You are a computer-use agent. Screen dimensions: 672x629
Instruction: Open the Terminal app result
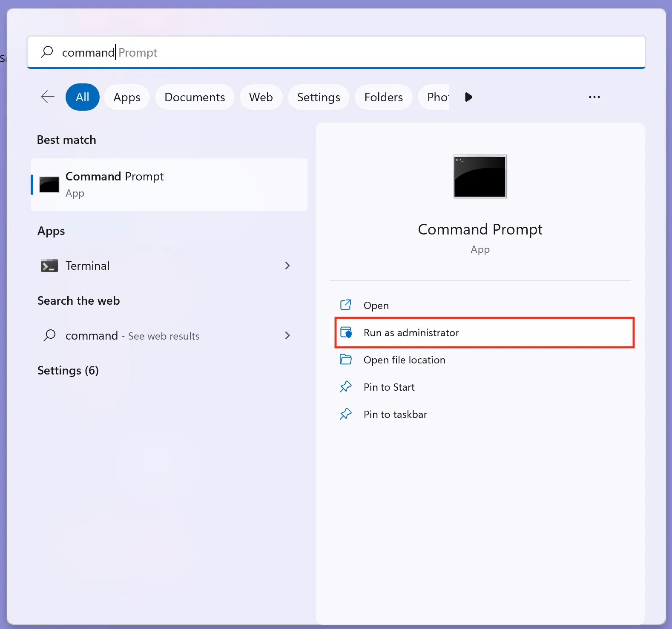point(169,266)
